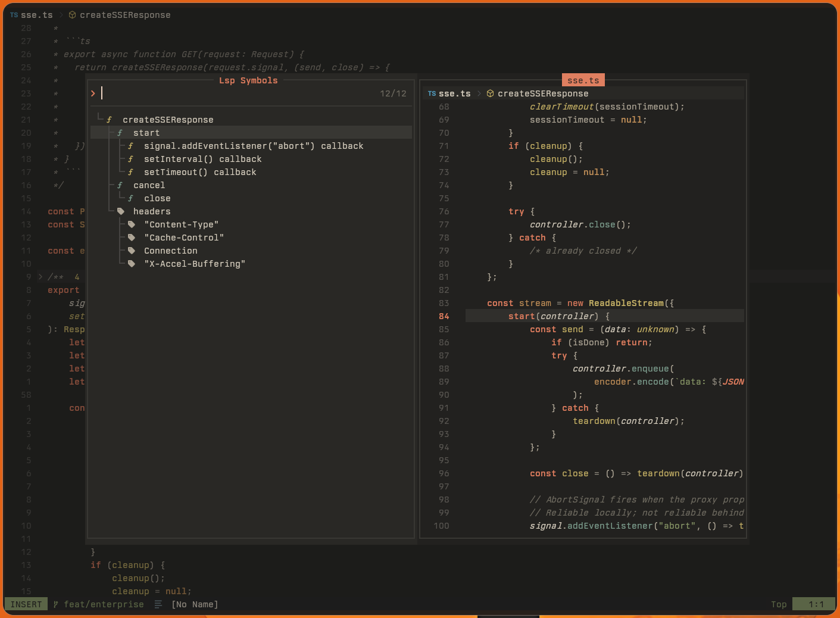
Task: Click [No Name] buffer label in status line
Action: coord(195,604)
